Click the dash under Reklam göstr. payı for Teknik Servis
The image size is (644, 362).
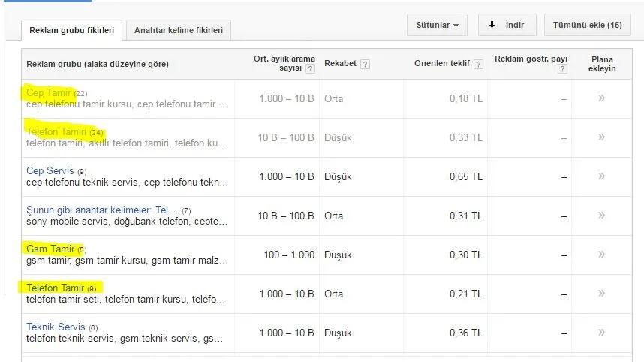[564, 333]
